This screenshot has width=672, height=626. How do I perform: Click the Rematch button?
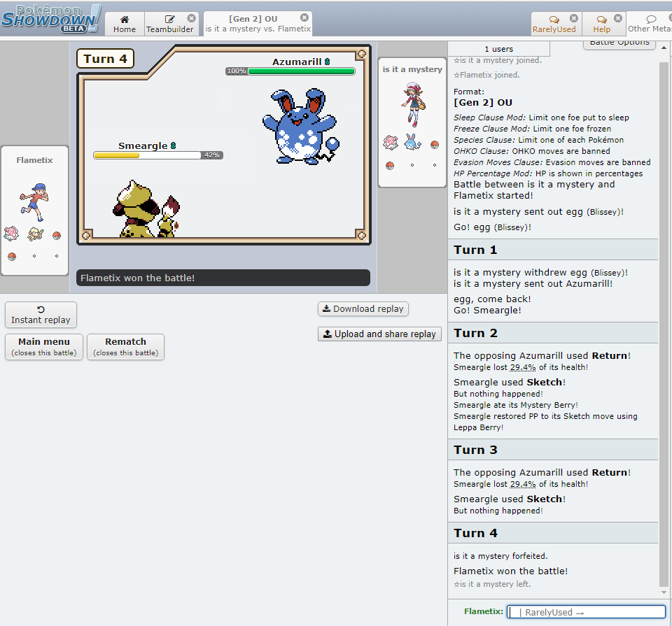pyautogui.click(x=125, y=347)
